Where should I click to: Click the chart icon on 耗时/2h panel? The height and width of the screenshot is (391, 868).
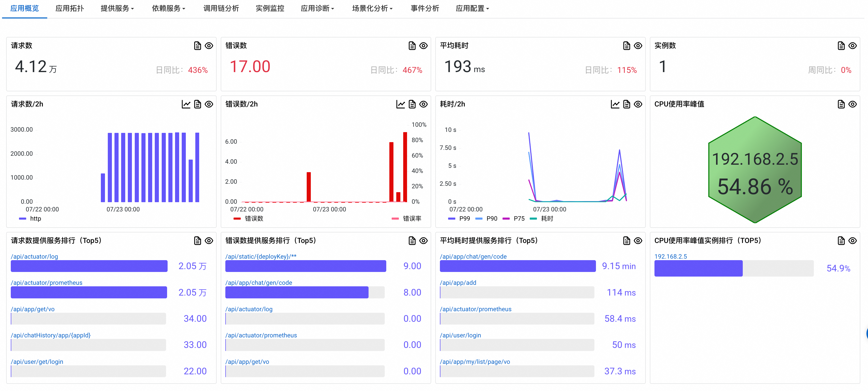[x=615, y=104]
